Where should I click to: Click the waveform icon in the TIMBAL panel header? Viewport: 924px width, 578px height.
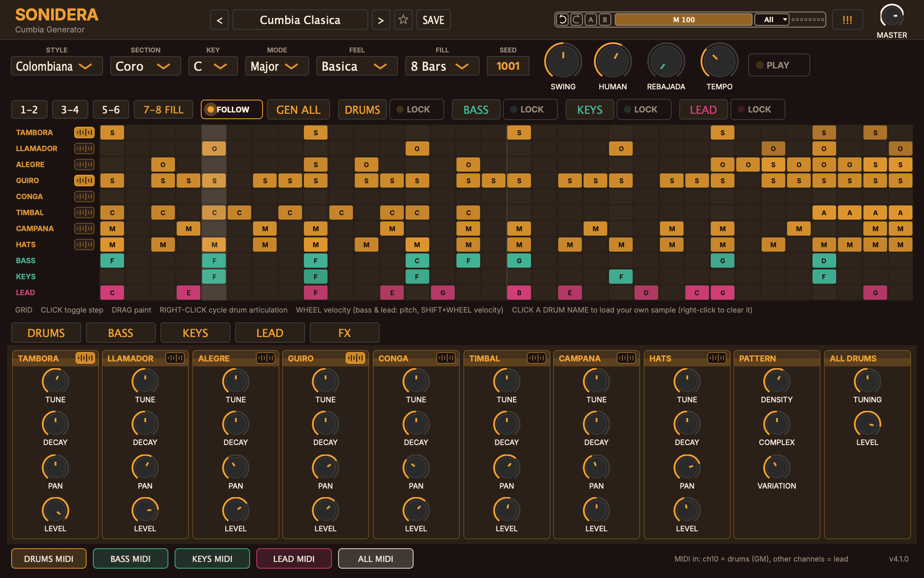537,358
